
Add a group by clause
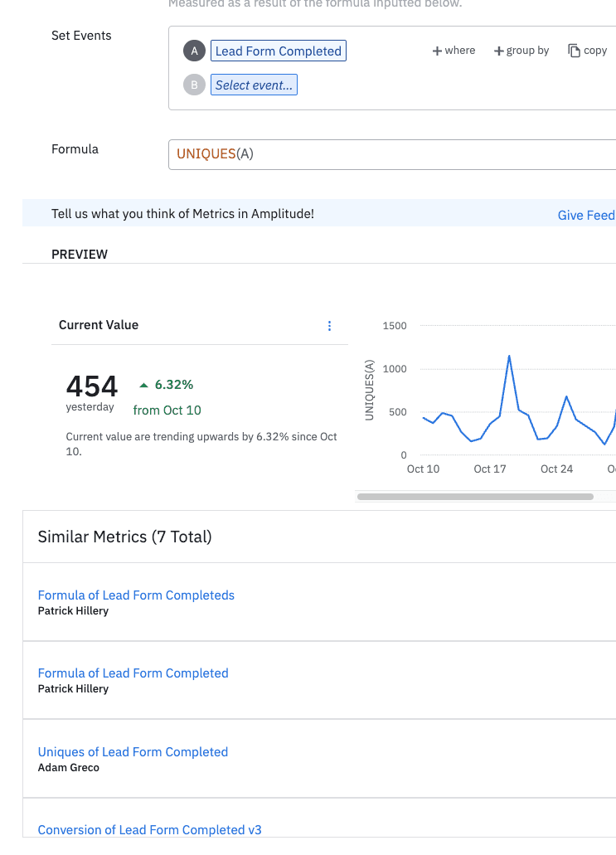pyautogui.click(x=521, y=51)
